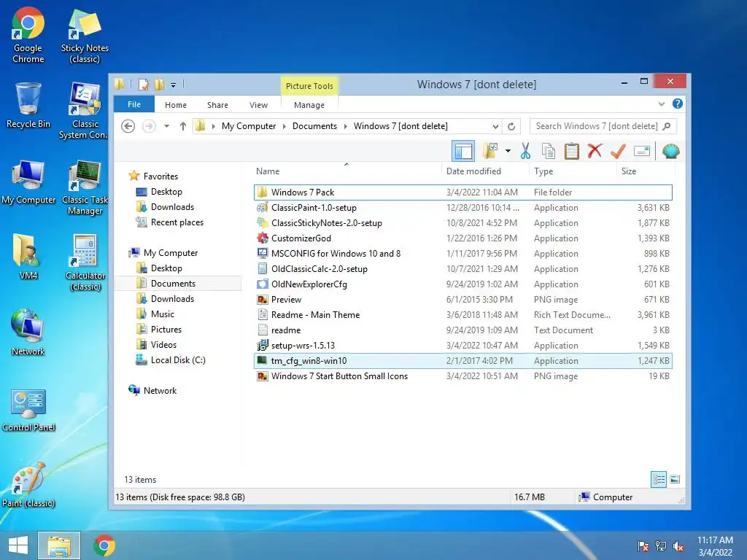Click the muted volume tray icon
This screenshot has width=747, height=560.
[678, 546]
